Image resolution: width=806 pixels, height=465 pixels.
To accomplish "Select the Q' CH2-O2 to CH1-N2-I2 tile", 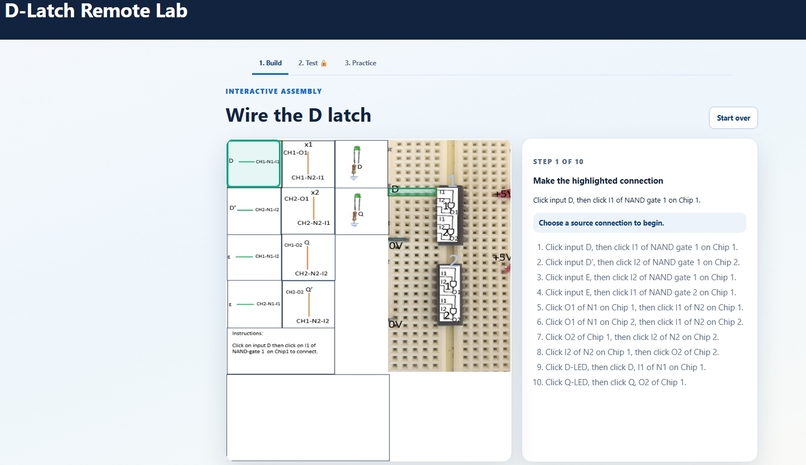I will (x=308, y=305).
